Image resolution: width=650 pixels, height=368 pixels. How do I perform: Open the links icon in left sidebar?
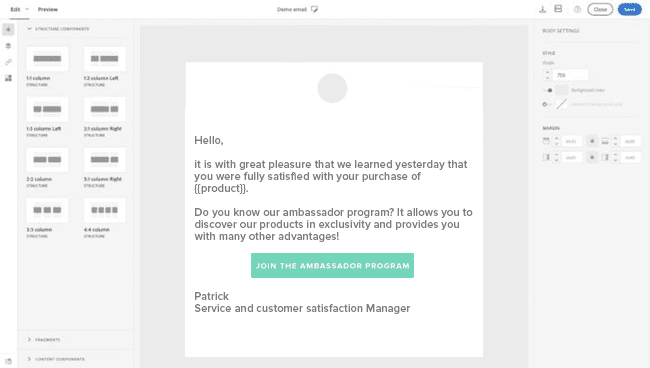point(8,62)
